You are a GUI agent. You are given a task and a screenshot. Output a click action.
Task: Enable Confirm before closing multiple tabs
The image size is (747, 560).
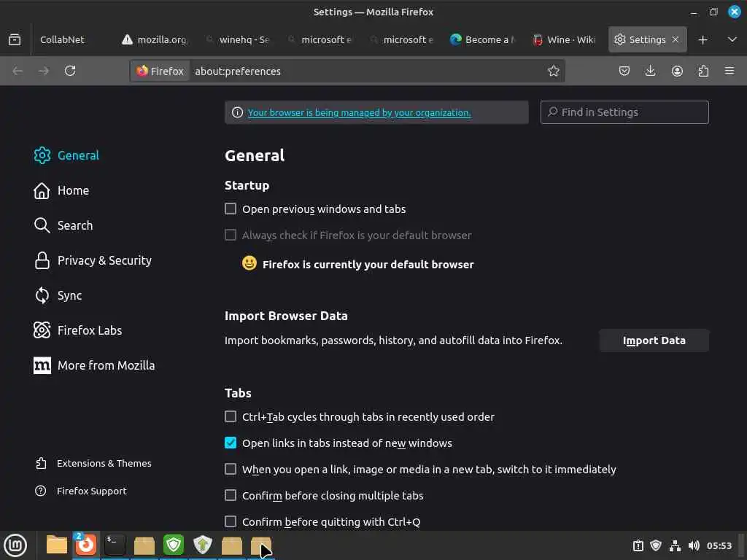point(230,495)
